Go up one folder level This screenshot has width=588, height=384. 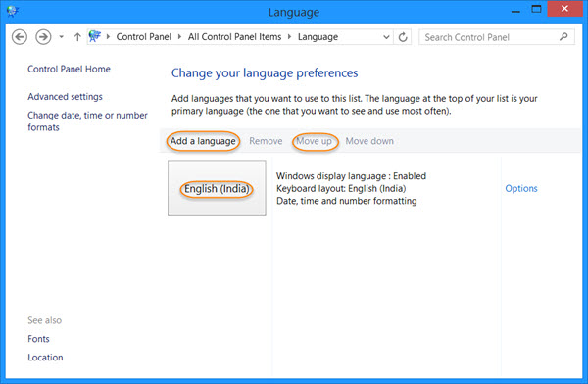click(x=77, y=37)
